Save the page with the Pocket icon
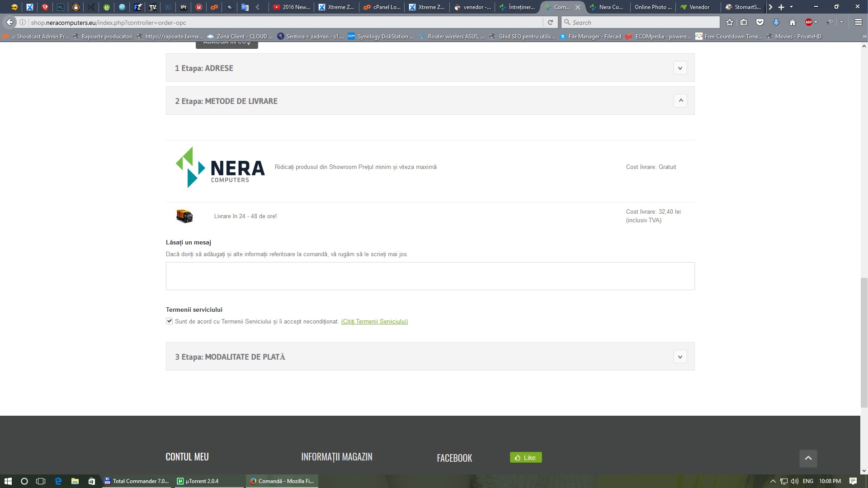Image resolution: width=868 pixels, height=488 pixels. 760,22
